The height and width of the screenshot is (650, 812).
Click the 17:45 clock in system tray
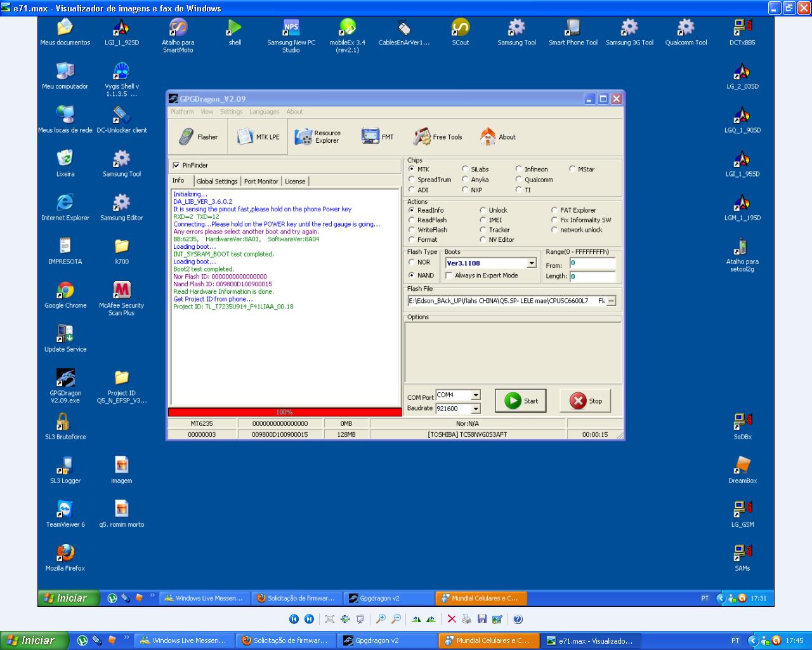coord(794,641)
